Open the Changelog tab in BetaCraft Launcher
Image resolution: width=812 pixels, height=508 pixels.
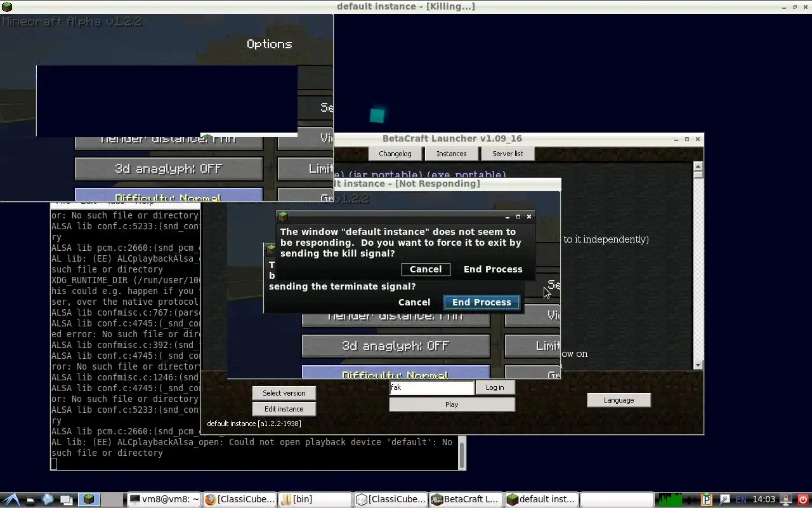[x=395, y=154]
